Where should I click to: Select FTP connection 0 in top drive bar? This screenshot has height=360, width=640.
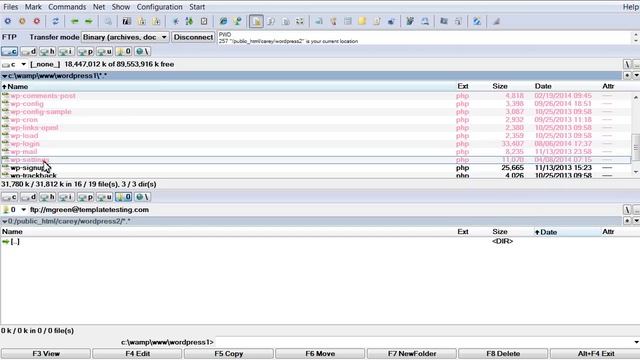pos(123,51)
